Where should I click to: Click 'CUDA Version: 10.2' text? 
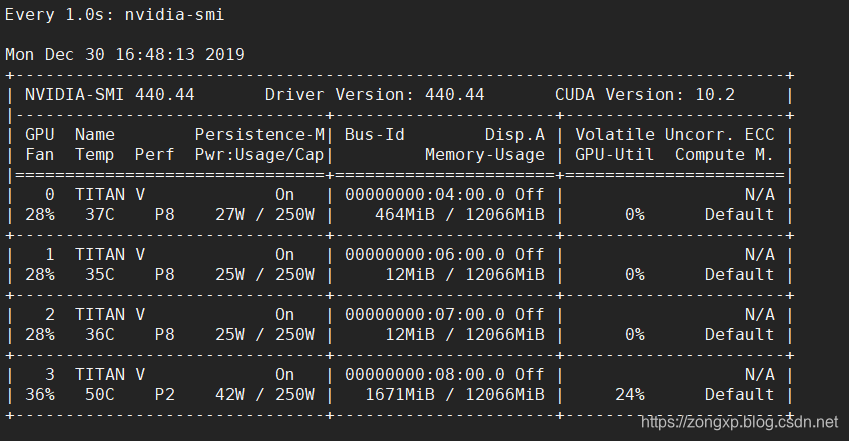(644, 95)
